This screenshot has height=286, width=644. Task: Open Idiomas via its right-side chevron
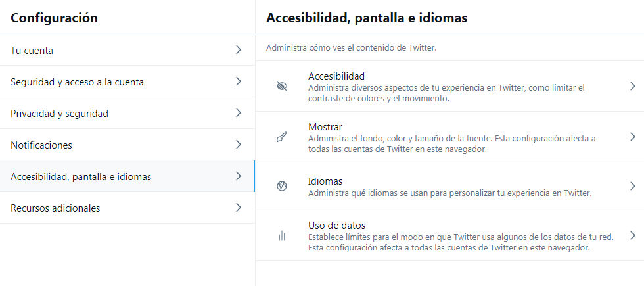[632, 186]
